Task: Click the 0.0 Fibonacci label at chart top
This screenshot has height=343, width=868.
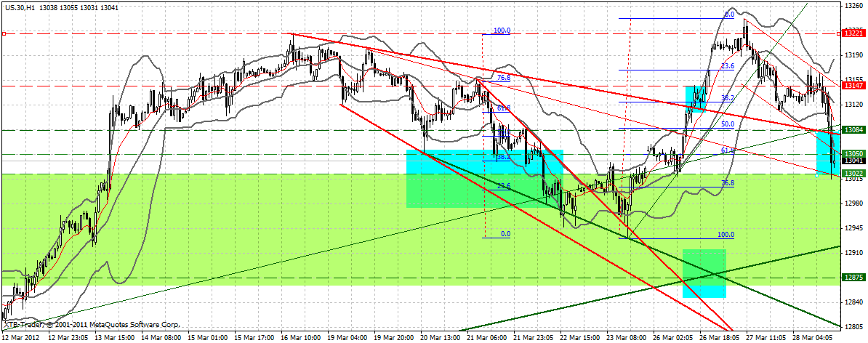Action: [x=729, y=15]
